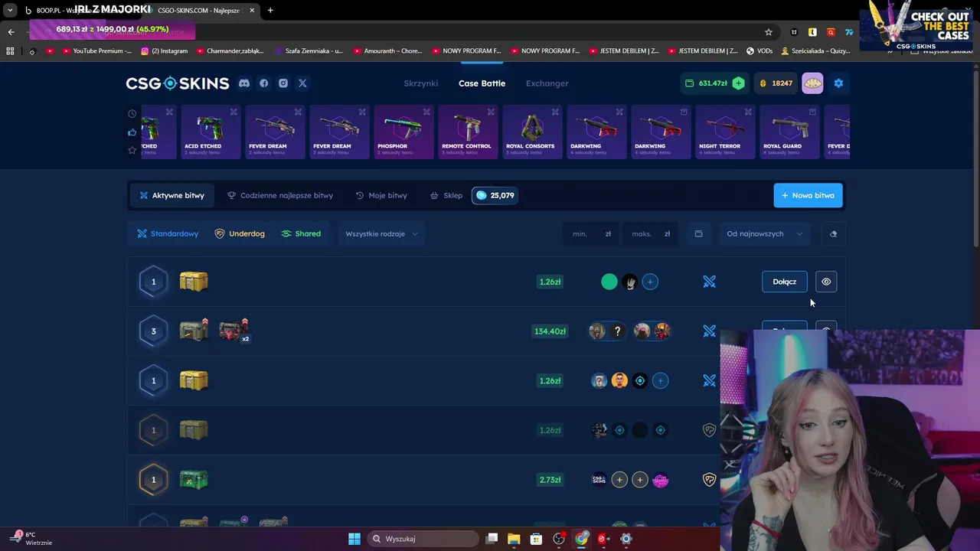Open a new browser tab
Viewport: 980px width, 551px height.
point(270,10)
